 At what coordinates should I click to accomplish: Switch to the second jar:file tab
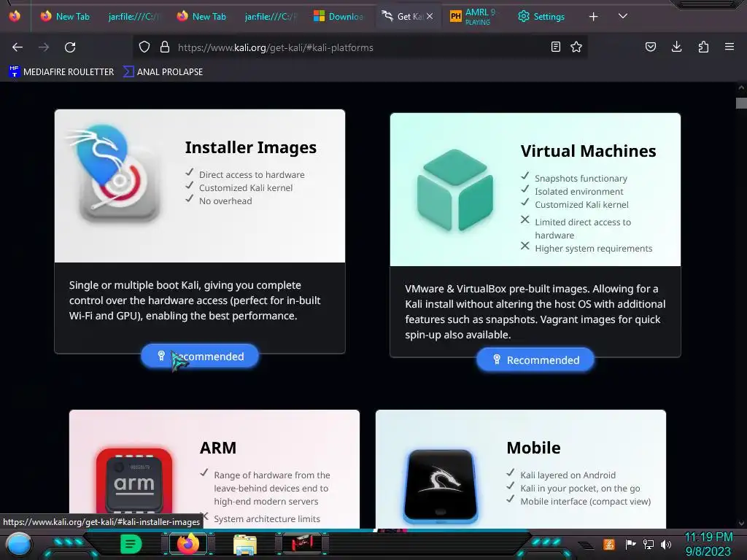click(270, 16)
